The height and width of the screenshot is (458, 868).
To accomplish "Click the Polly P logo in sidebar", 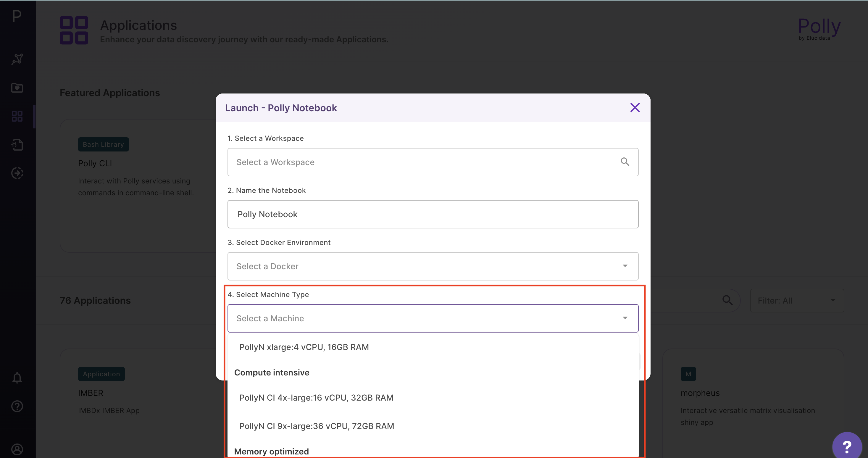I will 17,16.
